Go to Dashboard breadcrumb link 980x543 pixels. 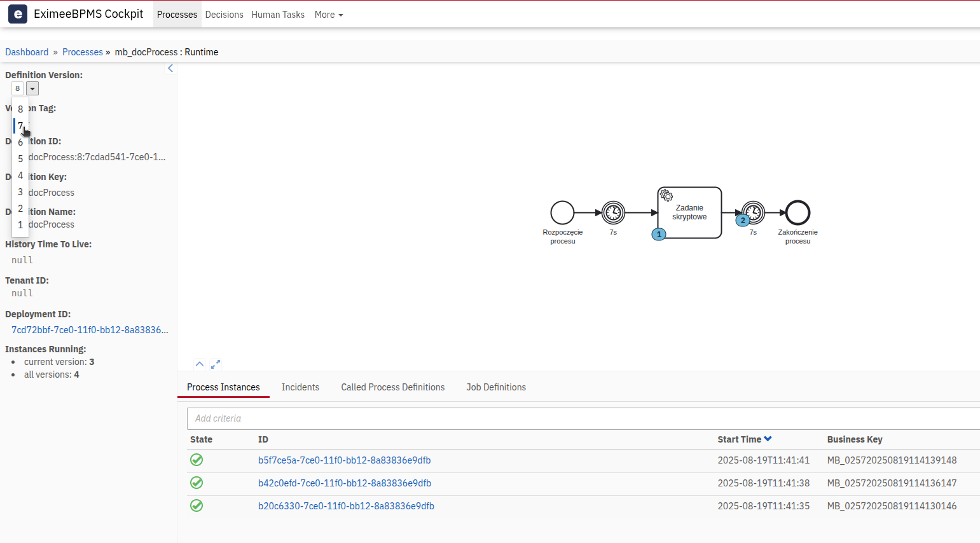(x=27, y=52)
